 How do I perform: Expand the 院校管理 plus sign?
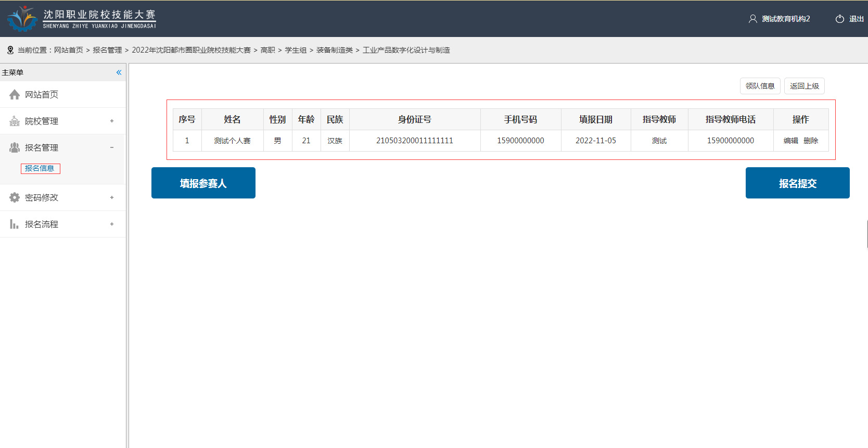tap(112, 121)
